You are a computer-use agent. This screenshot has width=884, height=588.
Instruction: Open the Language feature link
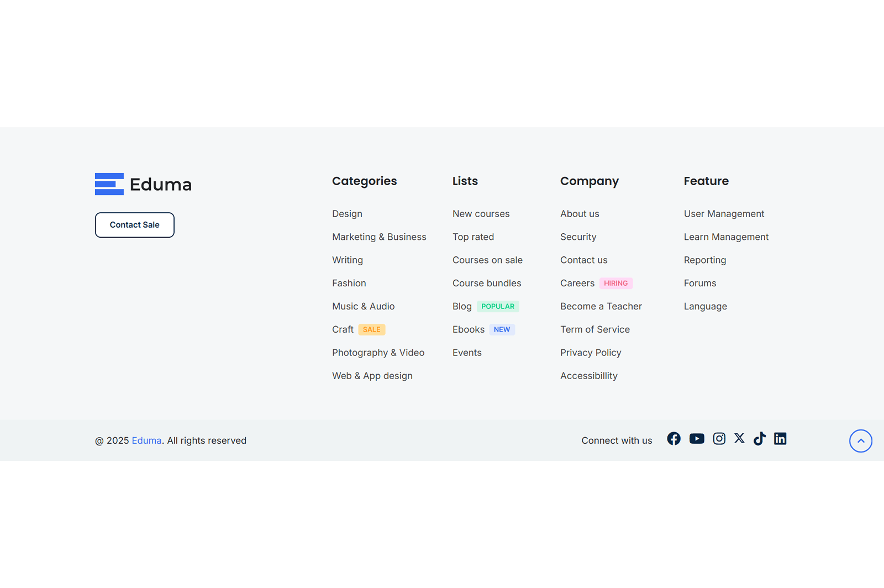point(706,307)
